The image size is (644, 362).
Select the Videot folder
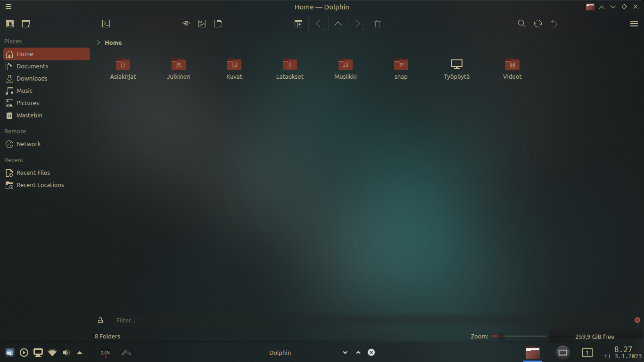pyautogui.click(x=512, y=69)
